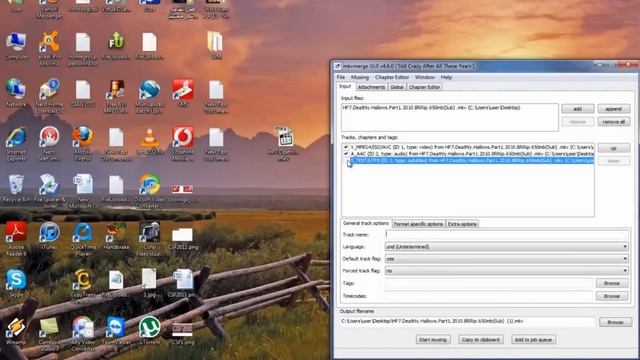This screenshot has width=640, height=360.
Task: Launch iTunes from the desktop
Action: (49, 236)
